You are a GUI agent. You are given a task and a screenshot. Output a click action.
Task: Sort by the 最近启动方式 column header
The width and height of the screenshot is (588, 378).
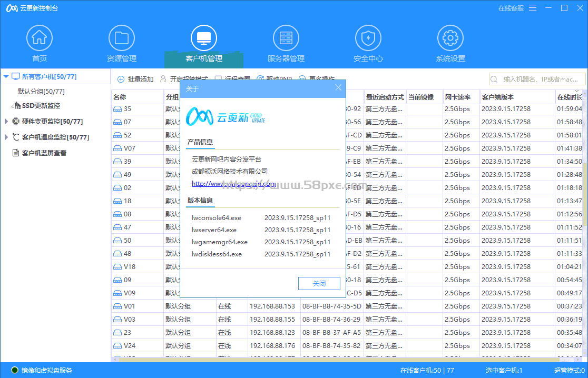coord(385,97)
